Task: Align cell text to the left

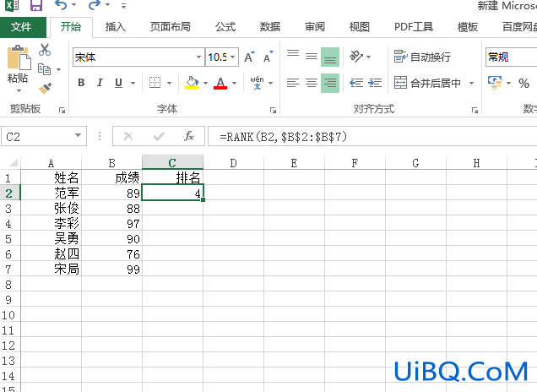Action: click(293, 83)
